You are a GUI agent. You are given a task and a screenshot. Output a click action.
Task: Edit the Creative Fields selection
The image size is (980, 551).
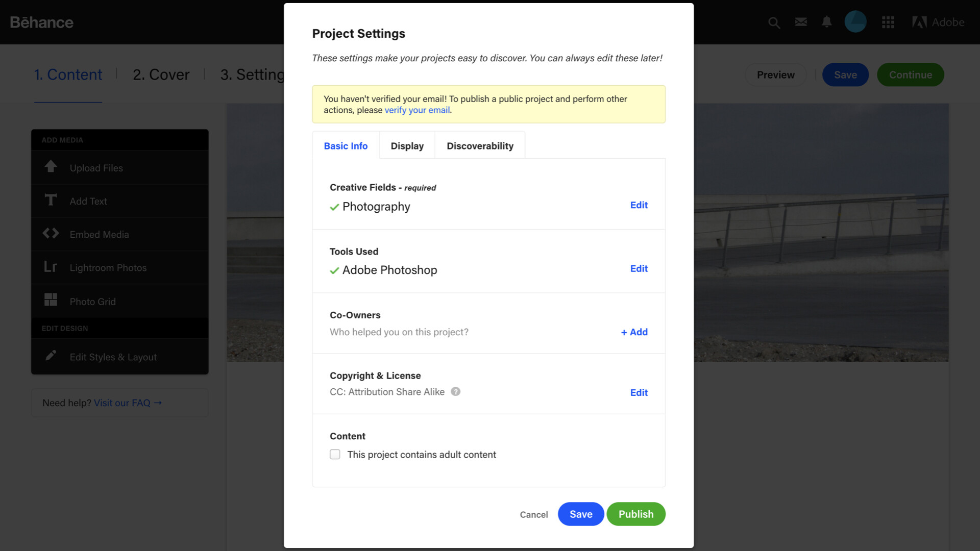[639, 205]
